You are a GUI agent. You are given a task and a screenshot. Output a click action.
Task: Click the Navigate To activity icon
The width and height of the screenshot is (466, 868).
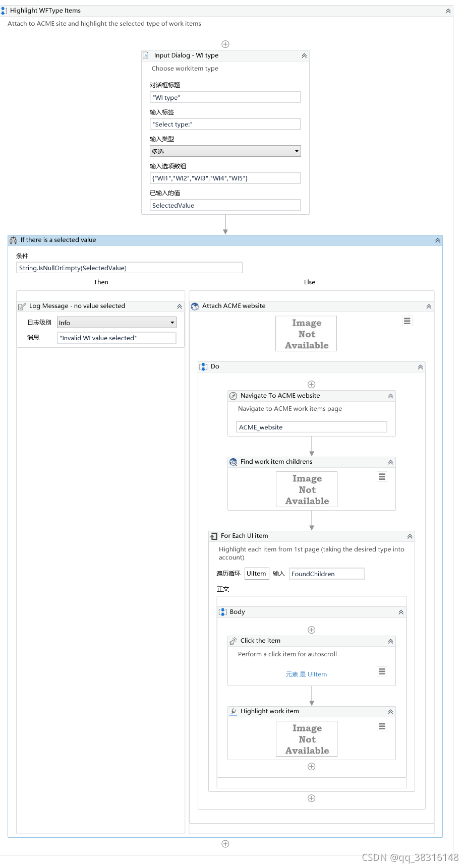[233, 396]
